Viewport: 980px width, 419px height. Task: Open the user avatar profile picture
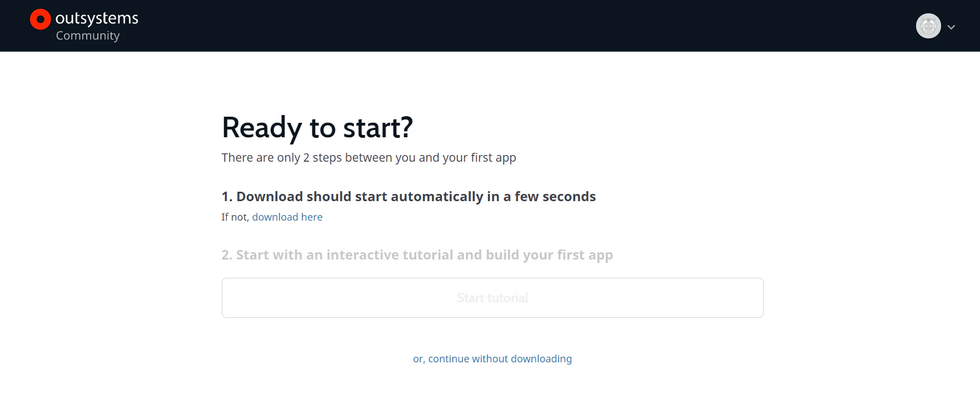tap(928, 26)
